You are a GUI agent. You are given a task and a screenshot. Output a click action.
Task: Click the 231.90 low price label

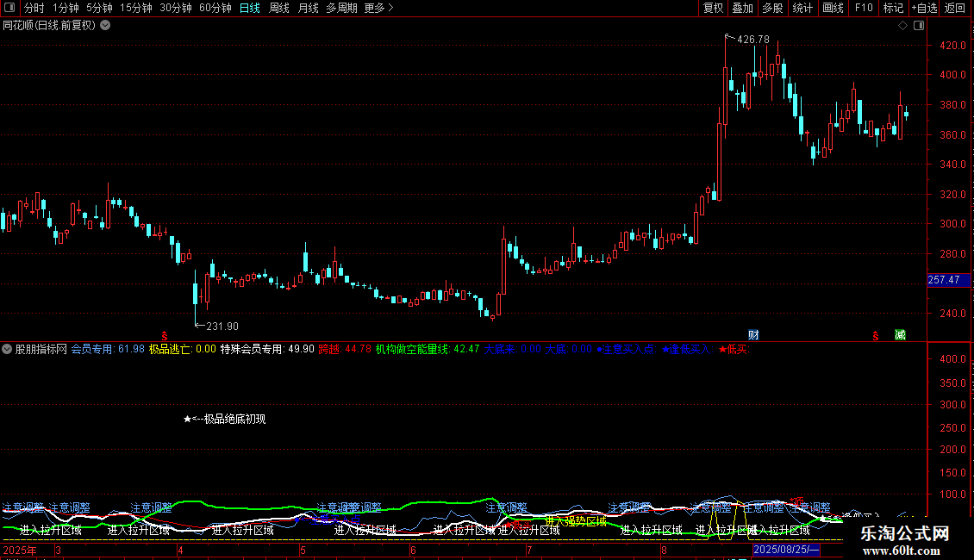click(222, 327)
